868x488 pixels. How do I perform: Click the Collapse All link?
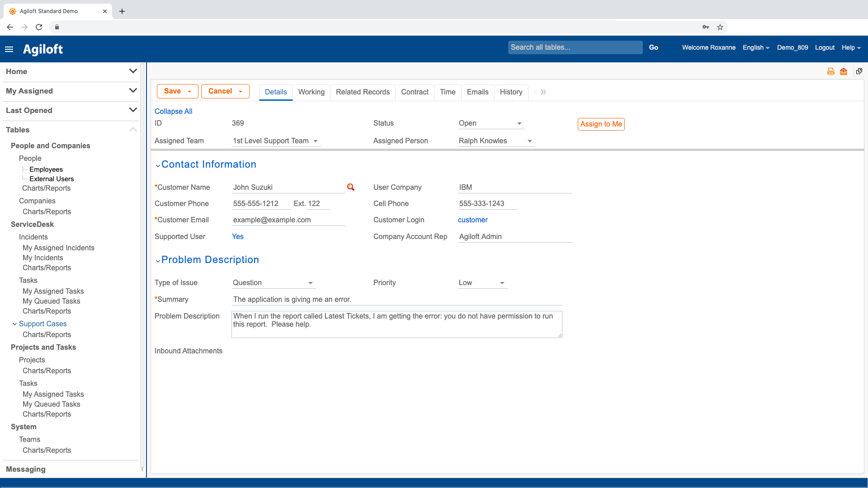pyautogui.click(x=173, y=112)
